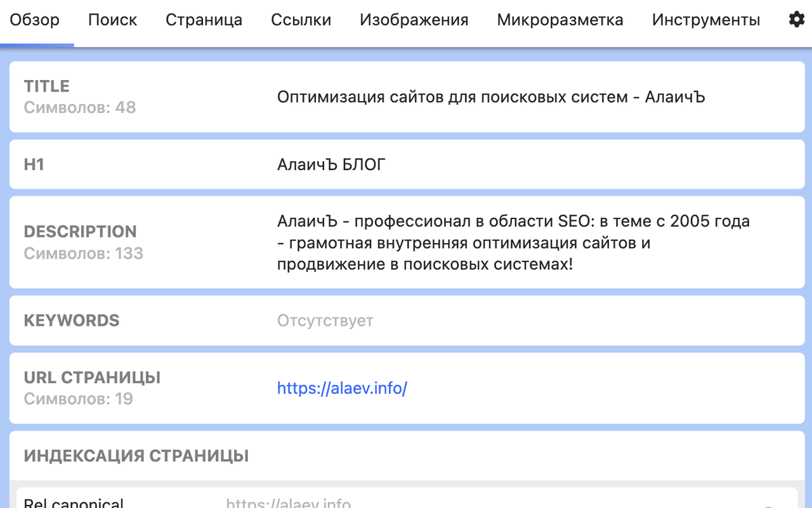
Task: Click 'Символов: 133' under DESCRIPTION
Action: 84,253
